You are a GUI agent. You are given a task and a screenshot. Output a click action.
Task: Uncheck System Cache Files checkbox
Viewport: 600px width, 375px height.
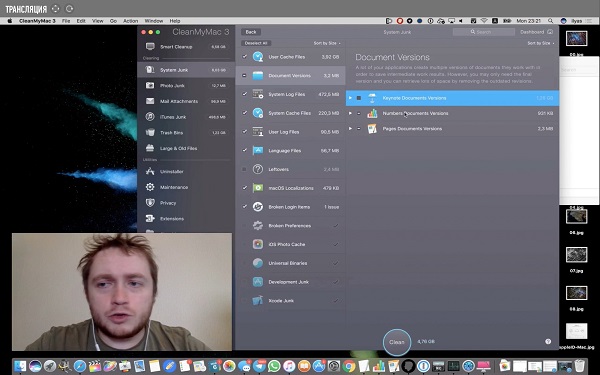point(245,113)
